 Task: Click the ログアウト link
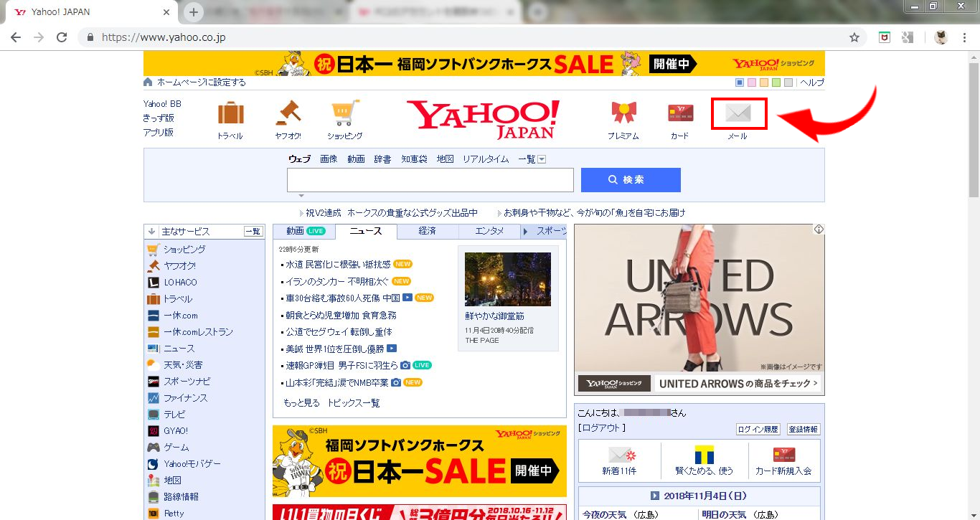point(602,428)
